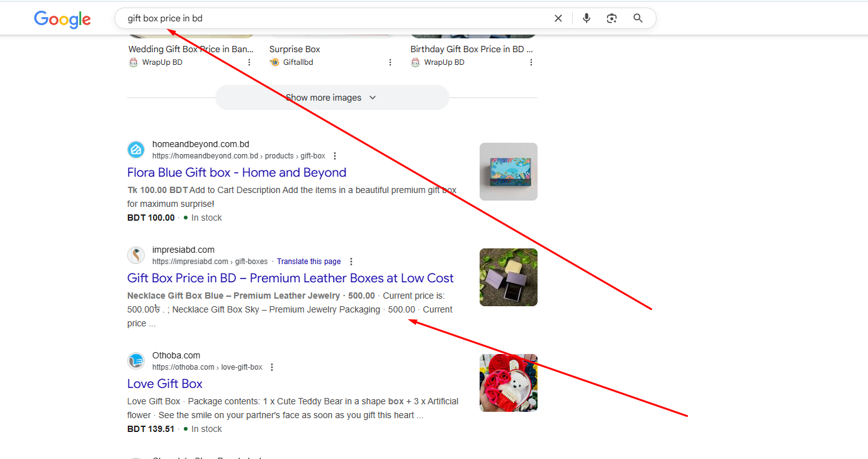The height and width of the screenshot is (459, 868).
Task: Open more options for homeandbeyond.com.bd result
Action: pos(335,156)
